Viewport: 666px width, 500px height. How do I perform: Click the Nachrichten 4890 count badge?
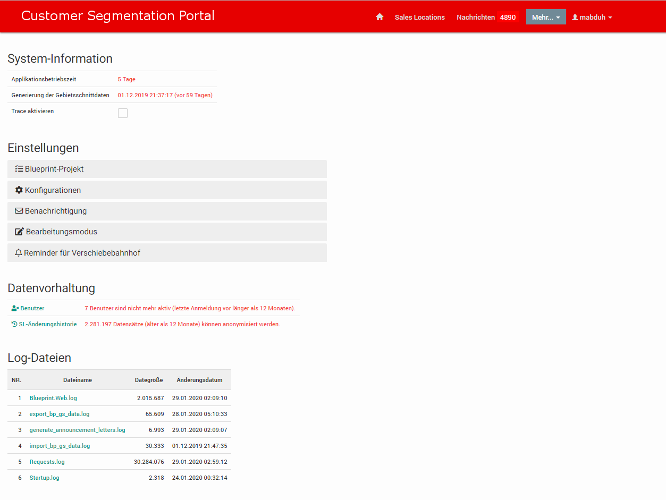click(x=508, y=17)
